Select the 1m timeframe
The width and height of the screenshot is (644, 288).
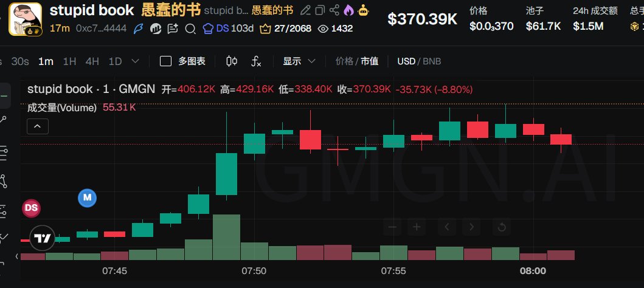[46, 61]
